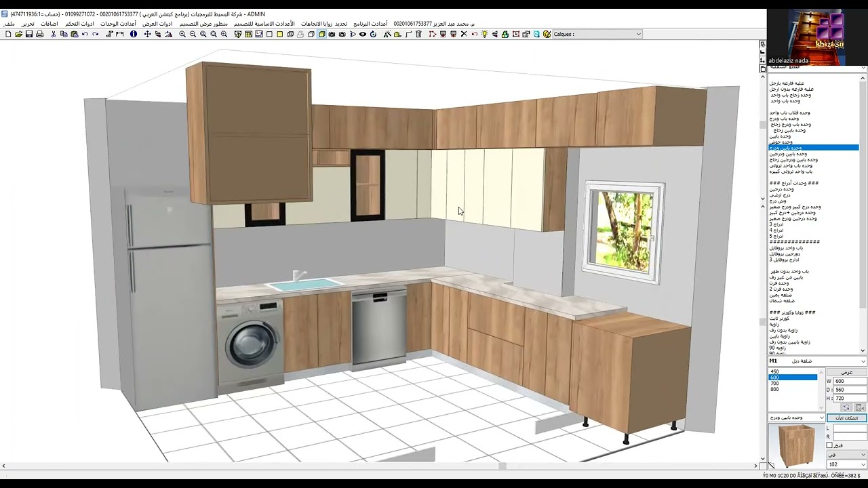Click the Redo arrow icon
868x488 pixels.
click(96, 34)
